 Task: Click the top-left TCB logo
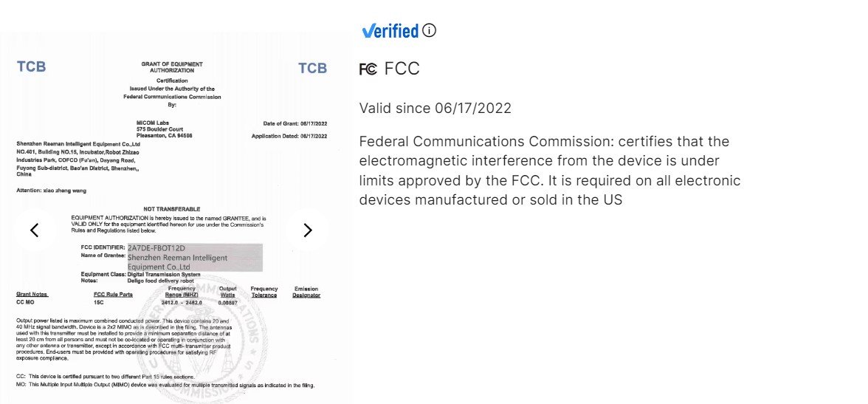(x=31, y=67)
